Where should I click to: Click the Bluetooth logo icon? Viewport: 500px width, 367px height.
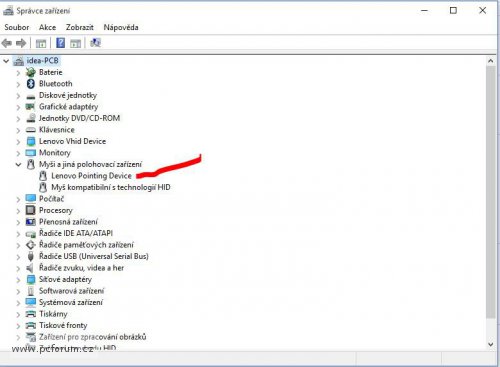(31, 84)
